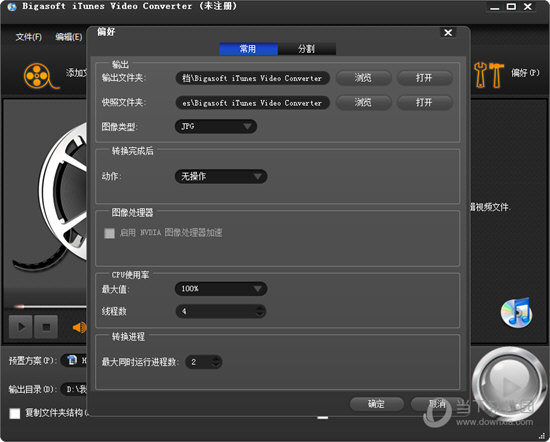Open the wrench and hammer Preferences icon

coord(489,75)
